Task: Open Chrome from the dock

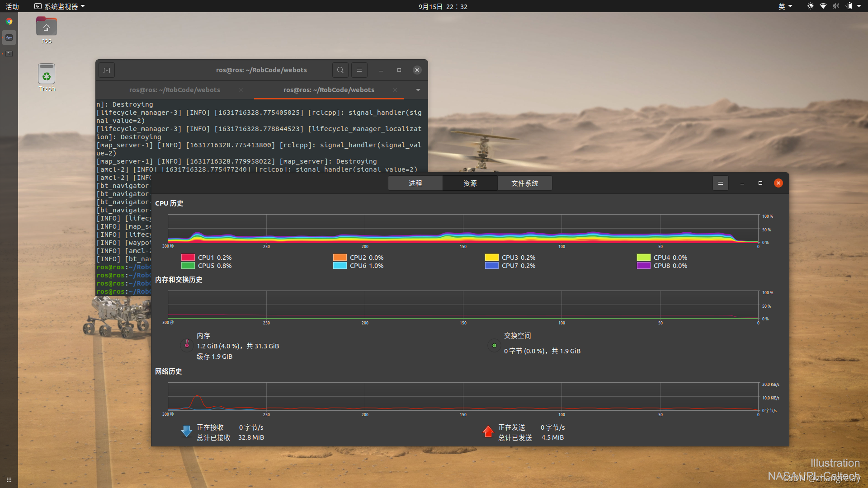Action: point(9,21)
